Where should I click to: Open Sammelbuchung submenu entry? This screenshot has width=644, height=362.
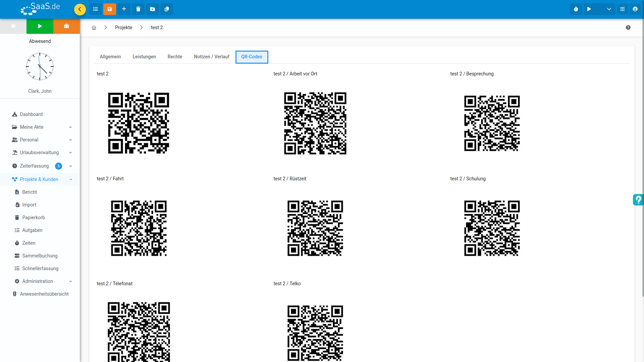point(40,256)
